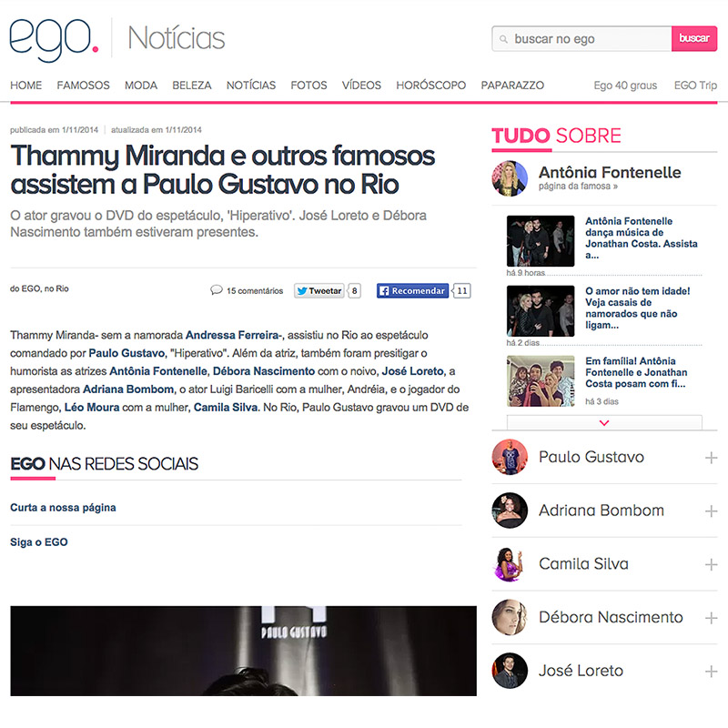Viewport: 728px width, 728px height.
Task: Expand José Loreto section plus sign
Action: (x=711, y=672)
